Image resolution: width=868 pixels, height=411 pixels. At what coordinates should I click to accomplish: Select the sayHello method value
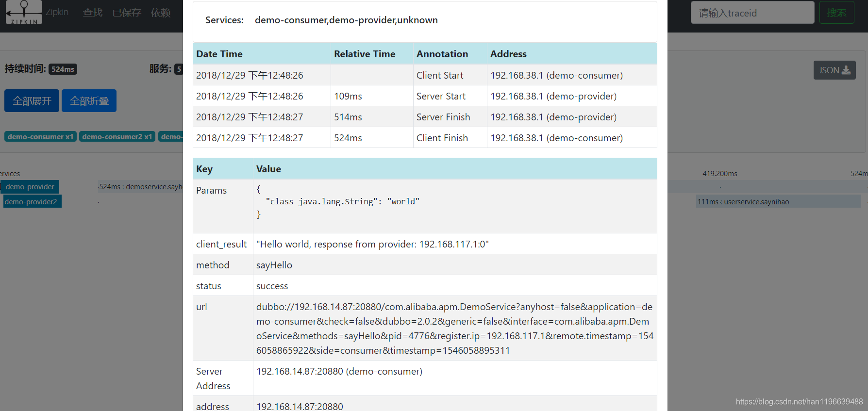point(274,265)
